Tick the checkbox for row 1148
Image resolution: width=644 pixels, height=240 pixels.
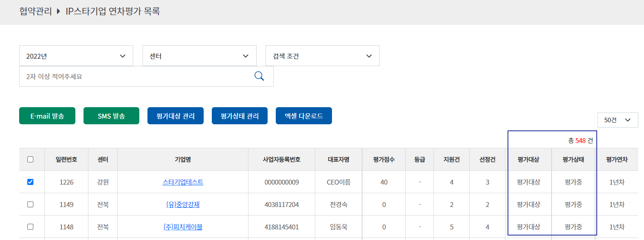[x=31, y=227]
